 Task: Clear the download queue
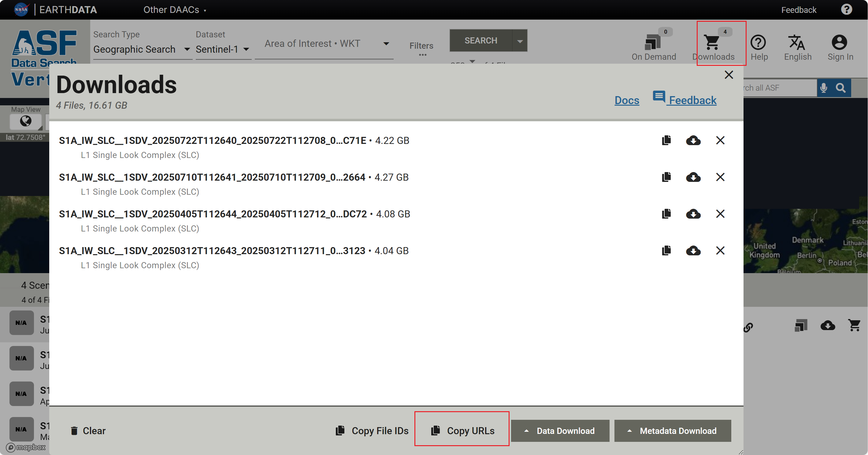tap(88, 431)
